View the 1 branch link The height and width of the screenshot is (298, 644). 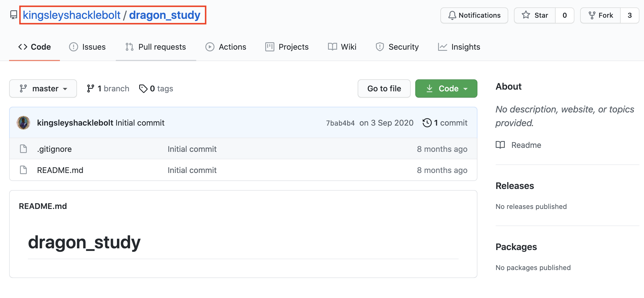coord(108,88)
